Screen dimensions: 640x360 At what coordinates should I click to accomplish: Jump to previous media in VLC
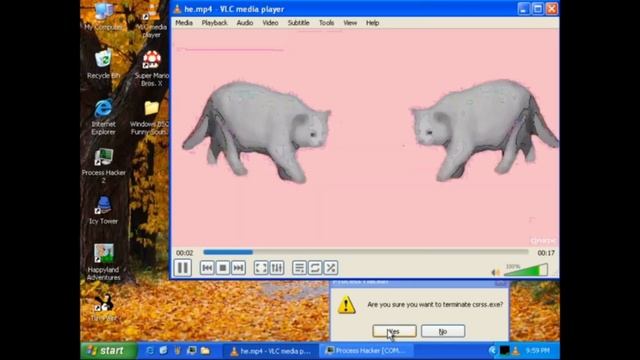(x=207, y=268)
